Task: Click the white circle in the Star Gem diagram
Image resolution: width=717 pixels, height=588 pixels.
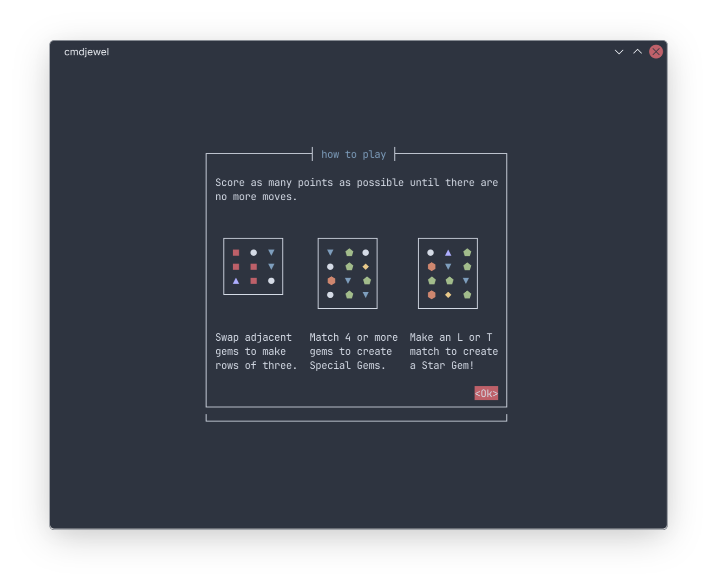Action: pyautogui.click(x=430, y=253)
